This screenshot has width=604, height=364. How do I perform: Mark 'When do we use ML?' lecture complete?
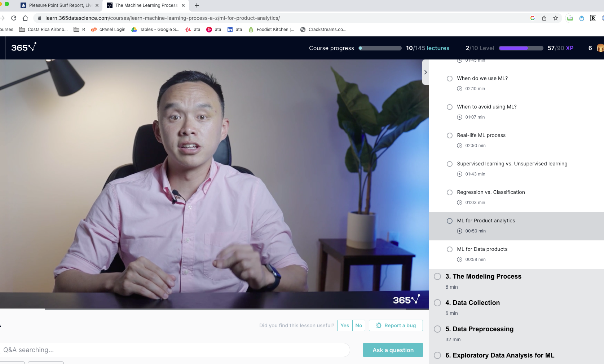point(450,79)
